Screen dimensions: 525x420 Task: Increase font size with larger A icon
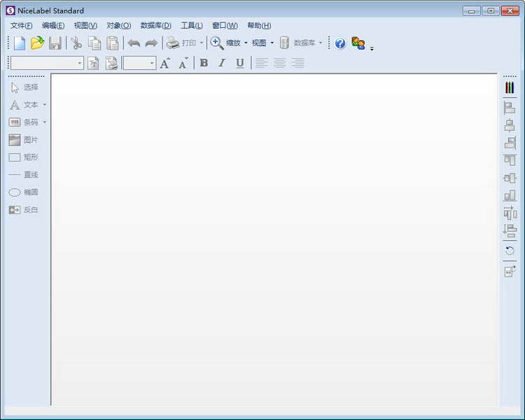pyautogui.click(x=165, y=63)
